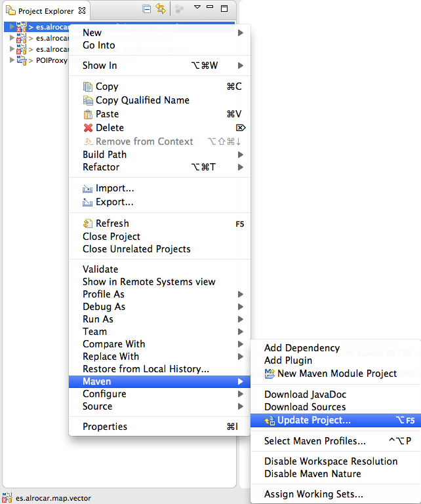Open Properties from context menu

[159, 427]
